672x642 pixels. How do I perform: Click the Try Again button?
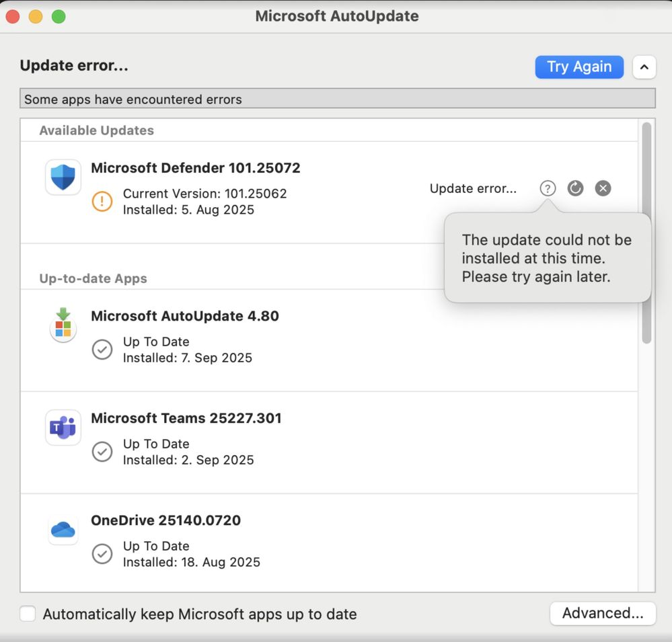click(579, 67)
